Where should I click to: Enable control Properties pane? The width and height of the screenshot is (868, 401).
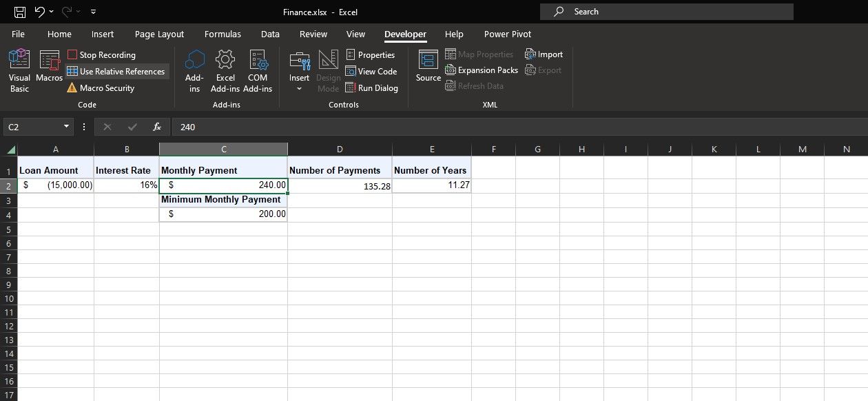coord(373,54)
